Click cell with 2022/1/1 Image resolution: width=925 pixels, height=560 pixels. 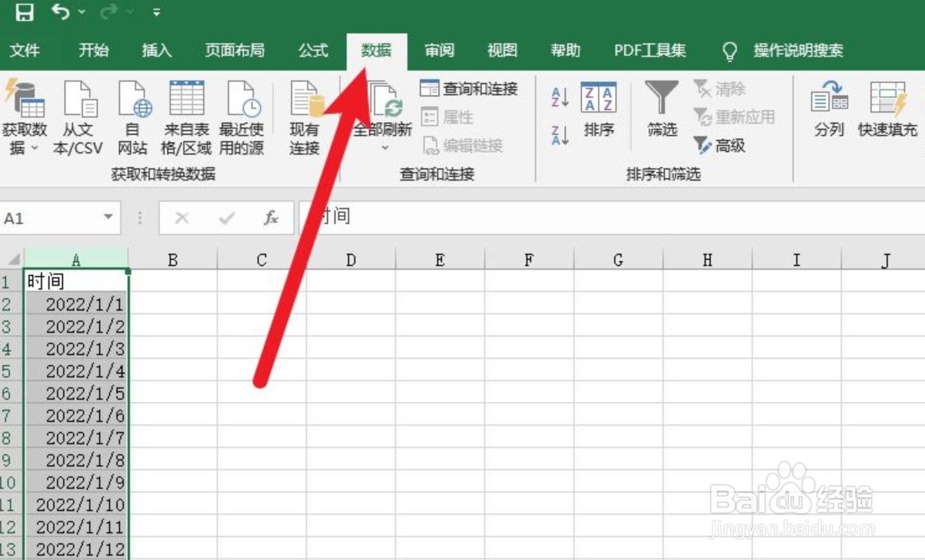tap(76, 304)
